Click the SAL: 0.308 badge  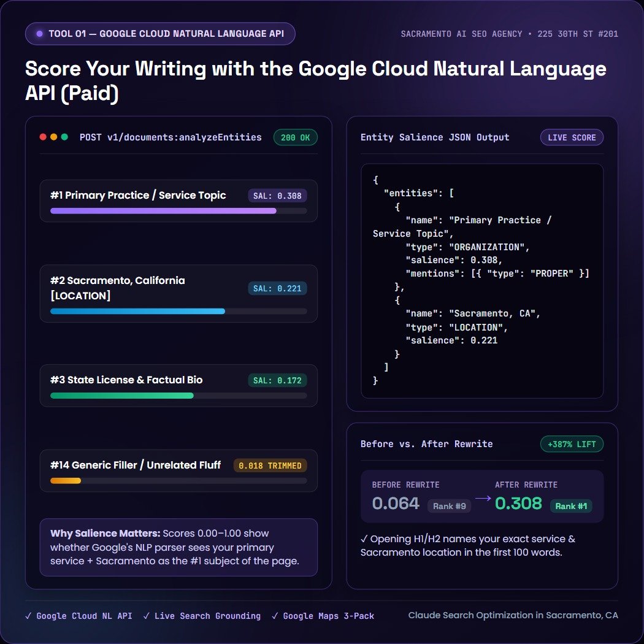pyautogui.click(x=277, y=196)
